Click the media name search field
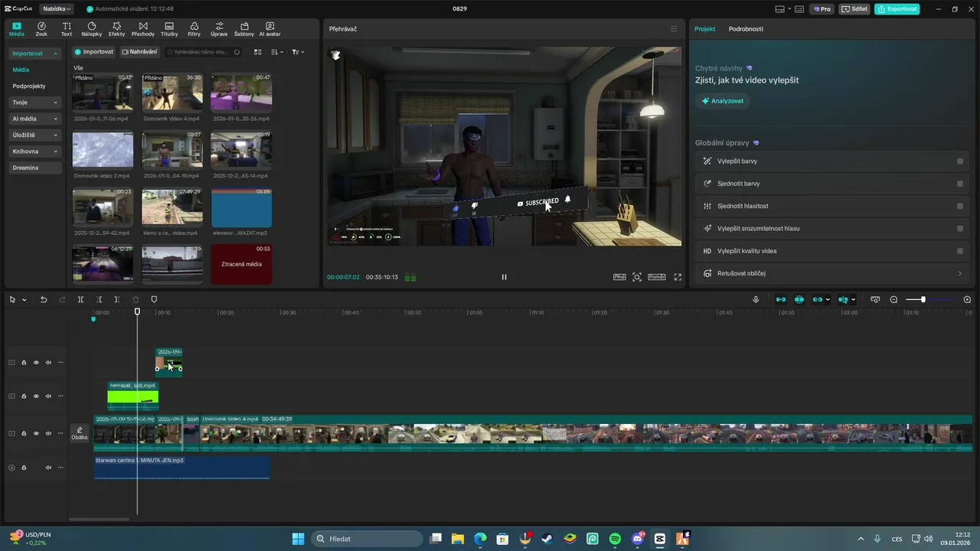 [x=201, y=52]
